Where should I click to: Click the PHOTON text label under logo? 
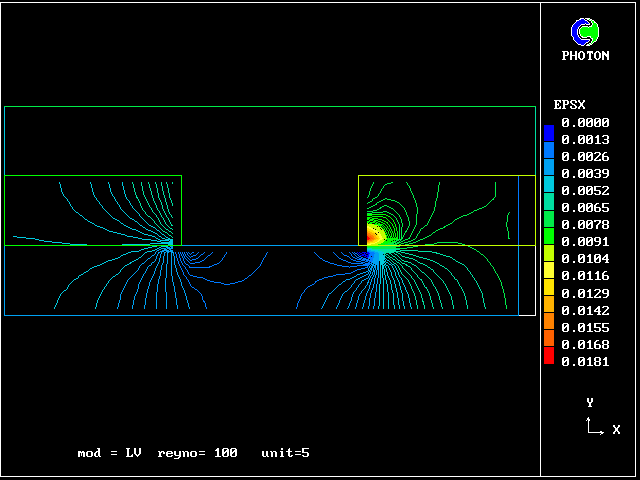tap(585, 56)
